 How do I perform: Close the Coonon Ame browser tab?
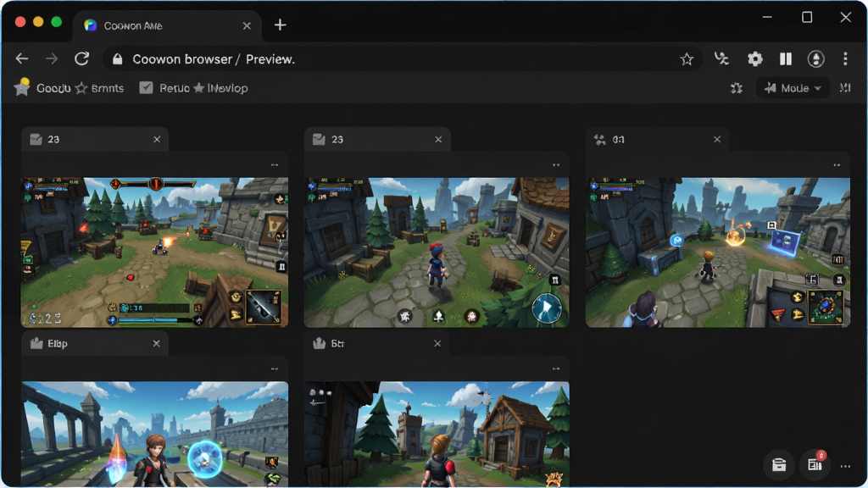coord(247,26)
